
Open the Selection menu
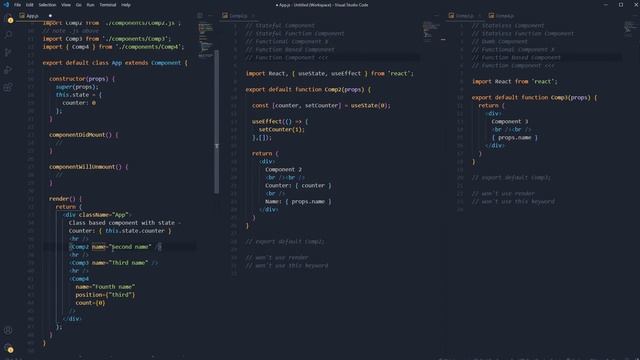(47, 5)
